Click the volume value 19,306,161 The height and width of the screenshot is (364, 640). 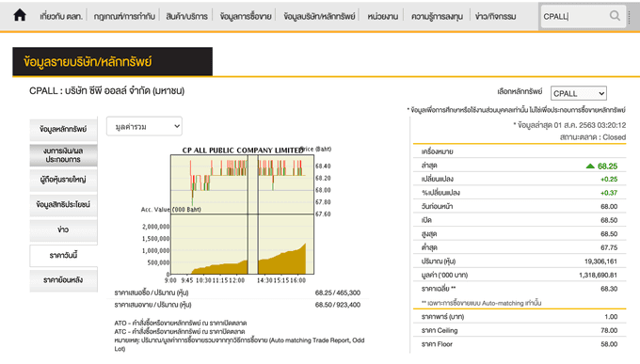(600, 261)
